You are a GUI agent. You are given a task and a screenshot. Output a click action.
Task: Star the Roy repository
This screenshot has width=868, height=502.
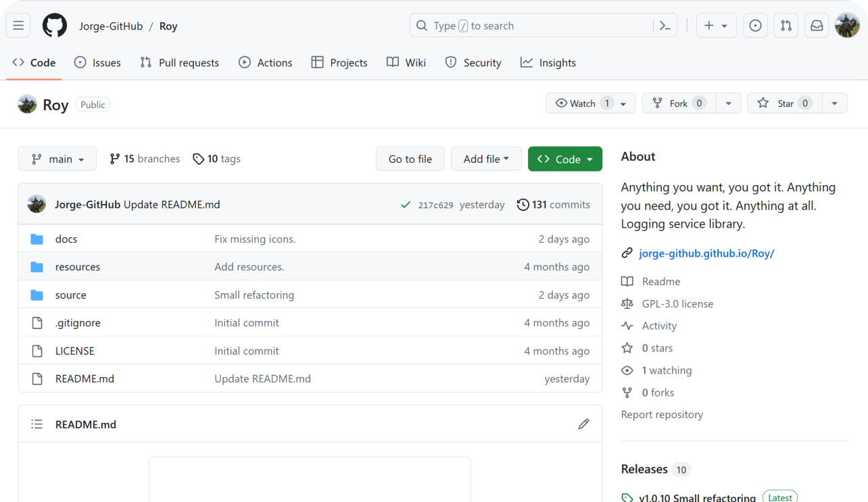coord(784,103)
